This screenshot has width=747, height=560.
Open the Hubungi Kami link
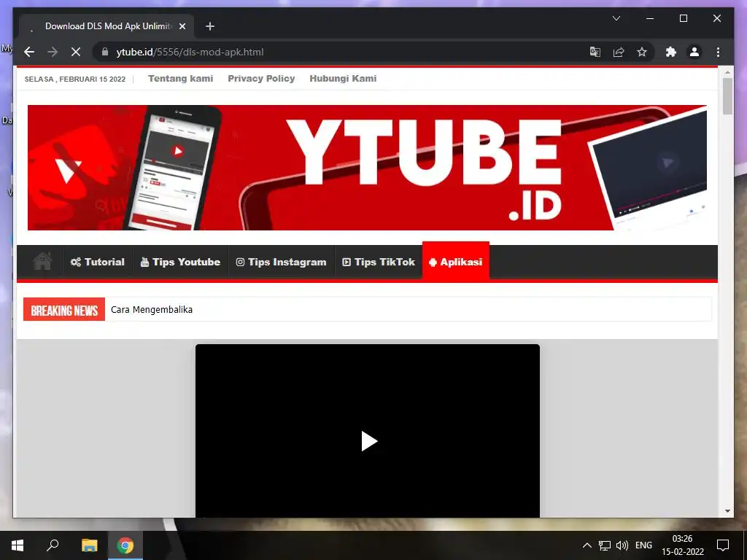343,79
